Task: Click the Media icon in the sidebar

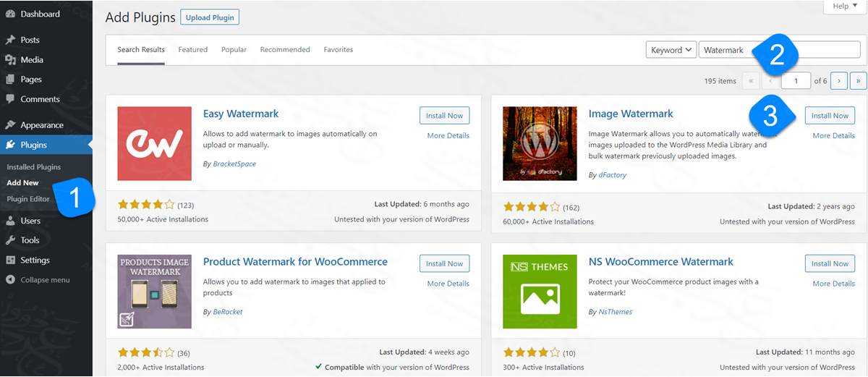Action: (x=10, y=60)
